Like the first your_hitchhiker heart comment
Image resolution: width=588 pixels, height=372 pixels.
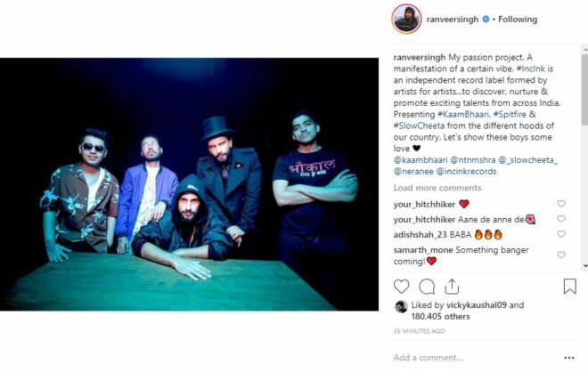[x=561, y=204]
